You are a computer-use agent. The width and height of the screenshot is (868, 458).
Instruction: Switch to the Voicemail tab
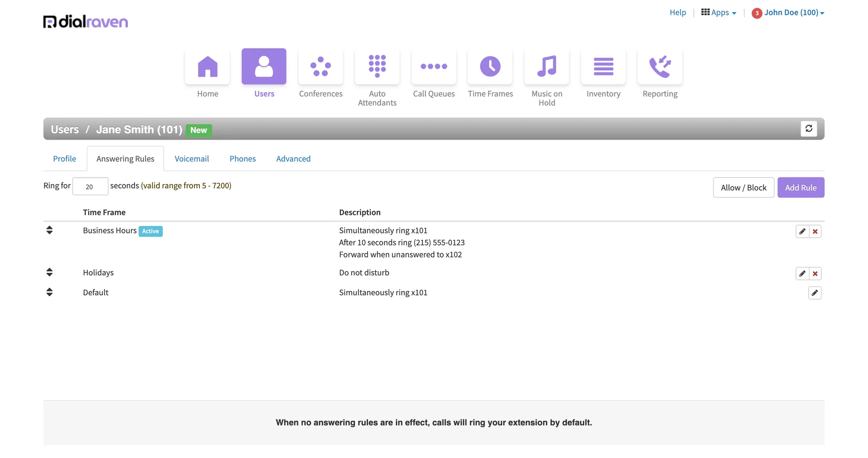pos(192,159)
